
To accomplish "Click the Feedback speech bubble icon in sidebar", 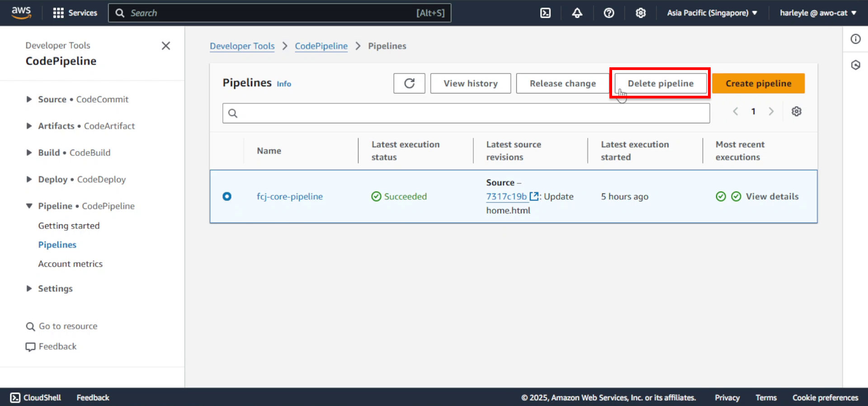I will tap(30, 347).
